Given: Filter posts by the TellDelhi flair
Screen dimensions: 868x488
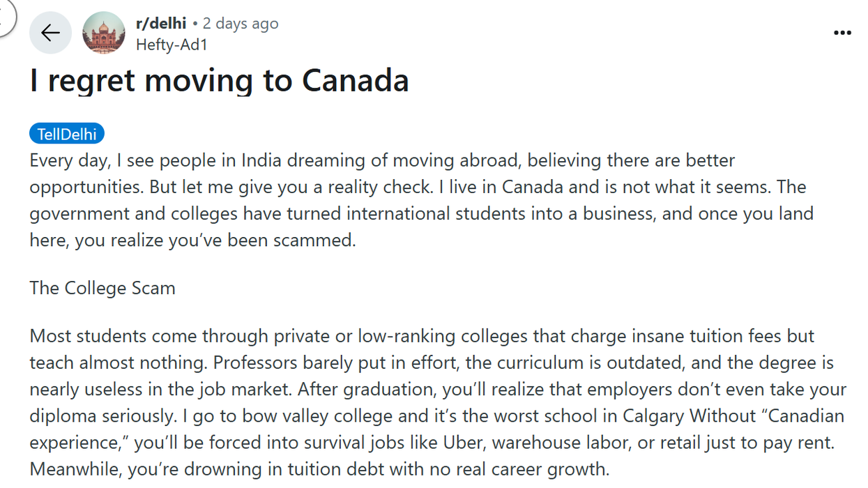Looking at the screenshot, I should click(x=67, y=134).
